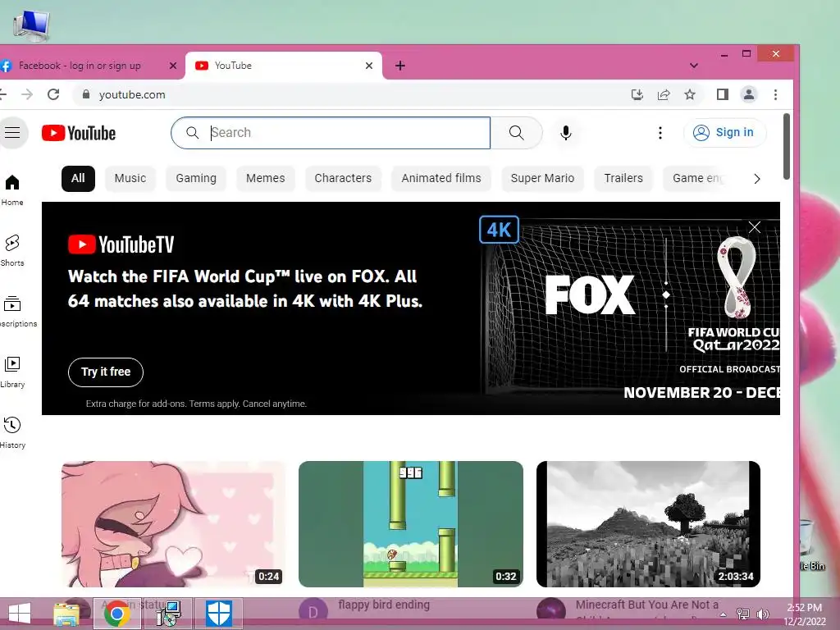840x630 pixels.
Task: Show hidden system tray icons
Action: (724, 614)
